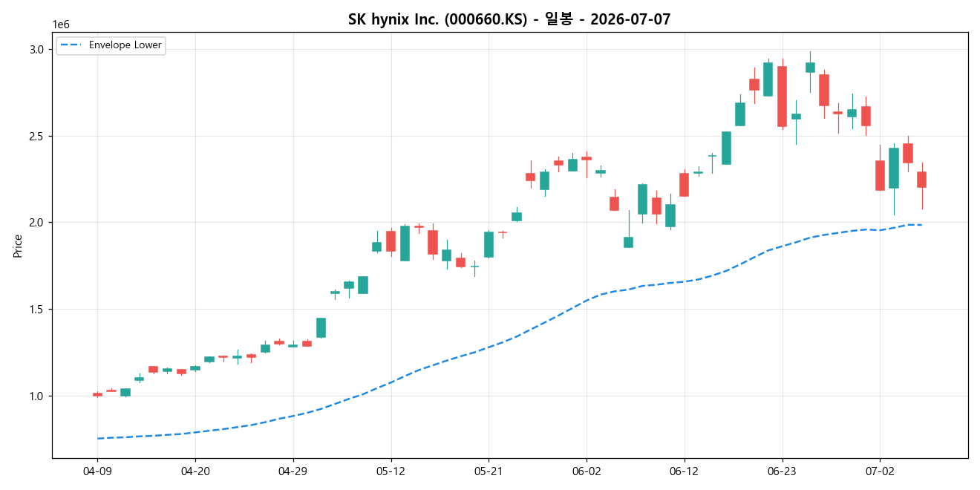The width and height of the screenshot is (980, 490).
Task: Click the 04-09 date label
Action: click(97, 471)
